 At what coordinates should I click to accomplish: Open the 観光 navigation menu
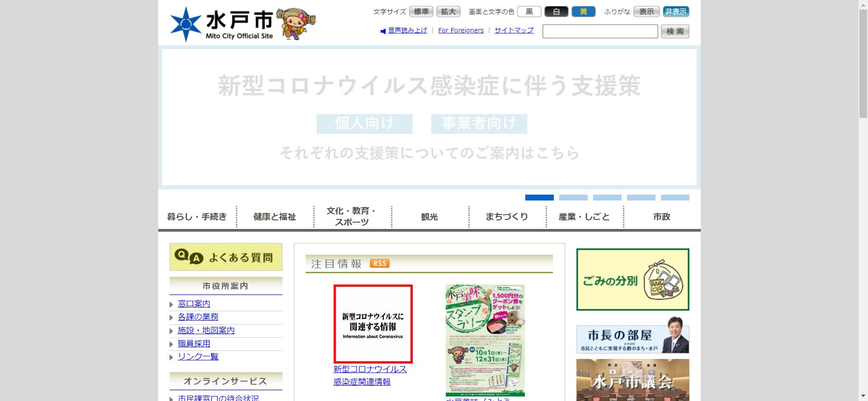429,217
